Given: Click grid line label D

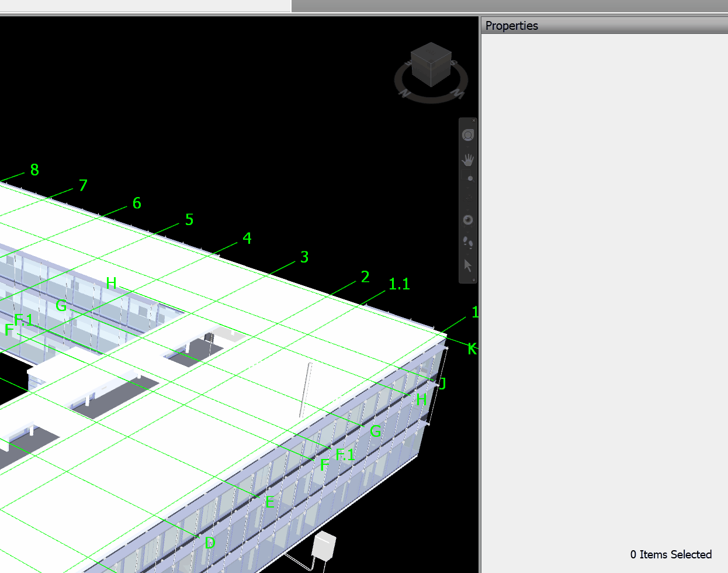Looking at the screenshot, I should coord(210,543).
